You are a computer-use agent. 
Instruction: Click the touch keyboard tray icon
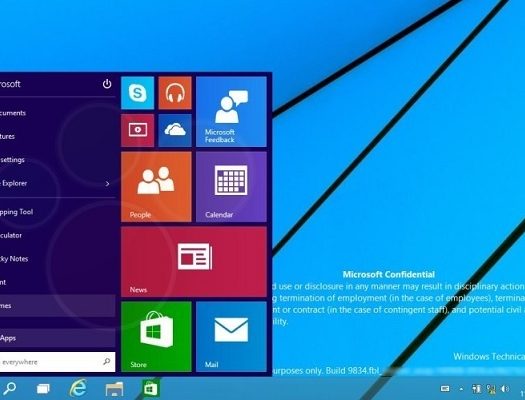click(445, 388)
